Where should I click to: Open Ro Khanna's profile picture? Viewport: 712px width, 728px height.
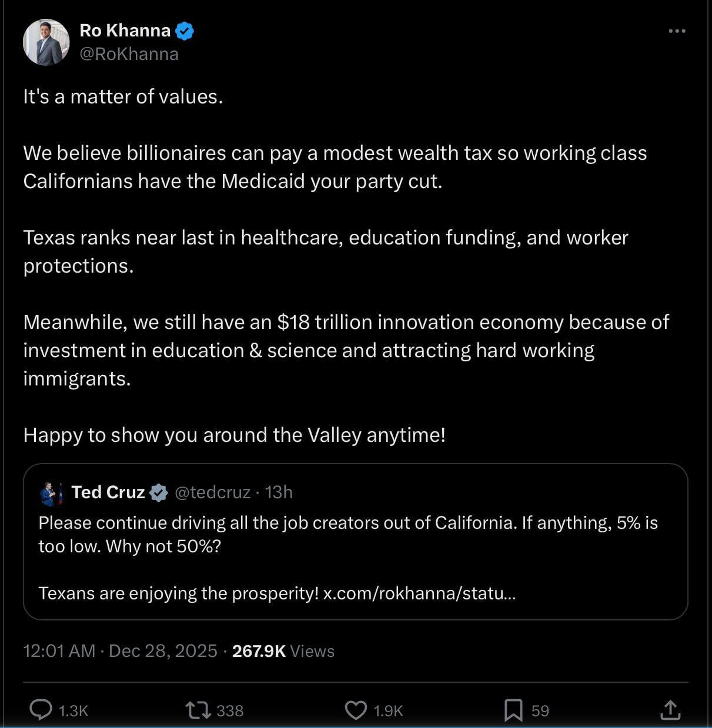tap(46, 42)
